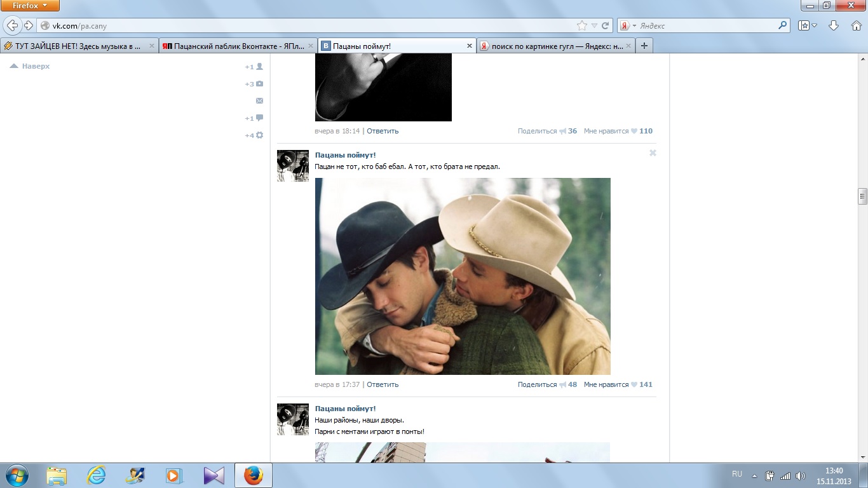Click the avatar beside the cowboys post
The width and height of the screenshot is (868, 488).
(293, 166)
